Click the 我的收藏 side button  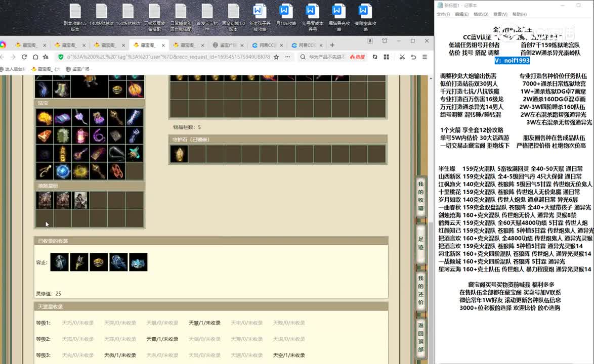coord(420,196)
